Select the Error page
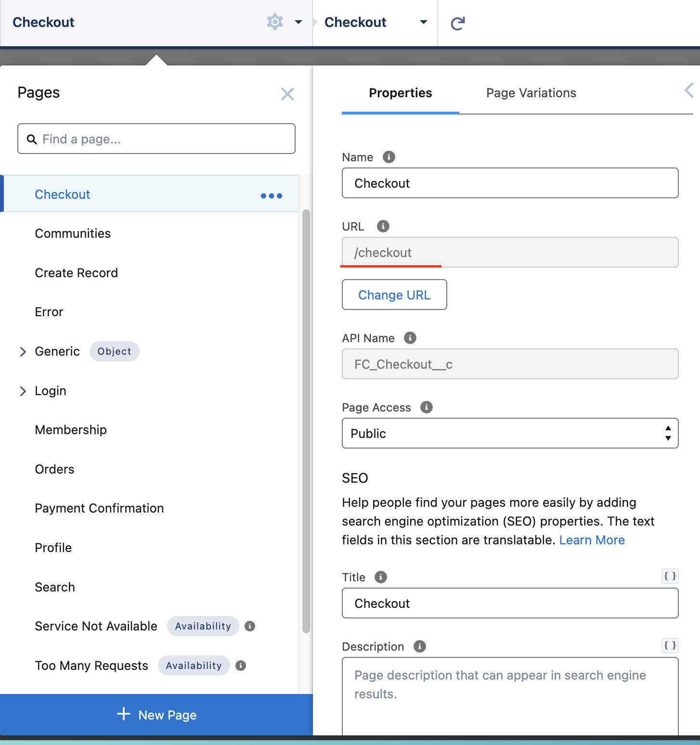700x745 pixels. point(49,312)
